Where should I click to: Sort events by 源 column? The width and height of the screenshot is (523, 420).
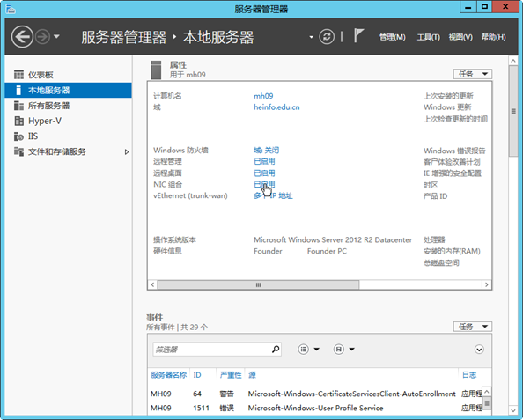click(x=252, y=375)
